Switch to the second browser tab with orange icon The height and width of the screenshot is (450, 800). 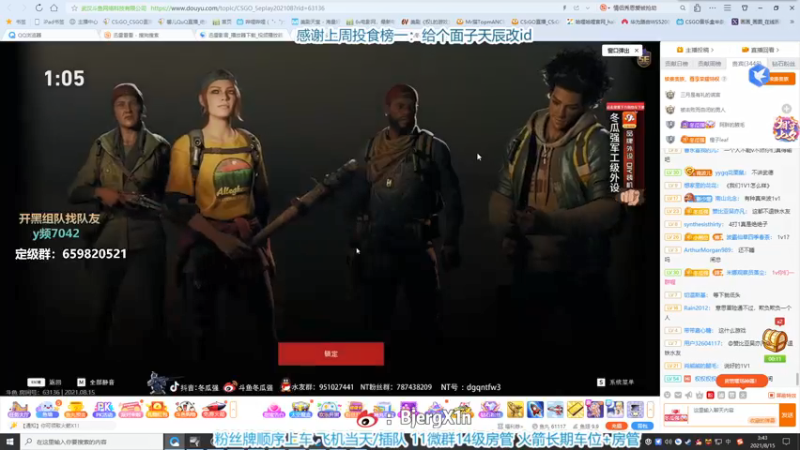point(145,35)
